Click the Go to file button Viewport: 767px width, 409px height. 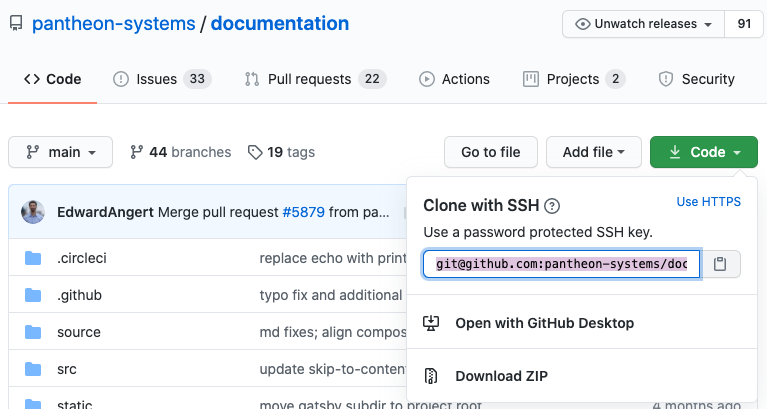coord(491,152)
